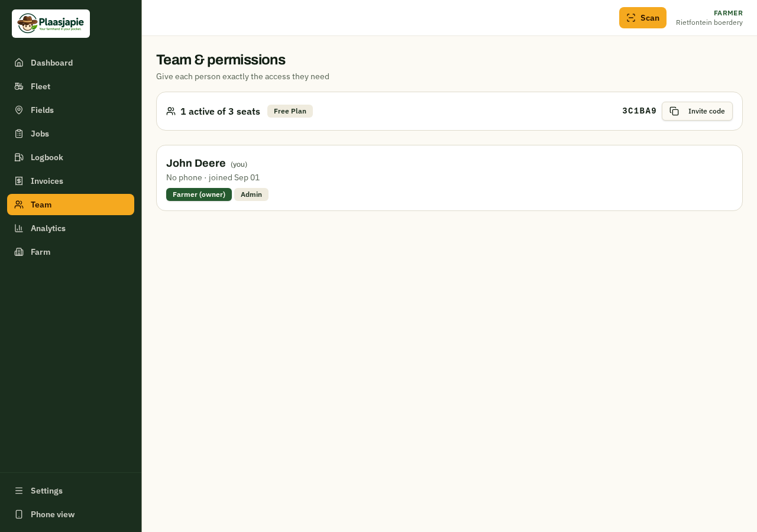Open the Dashboard menu item
This screenshot has height=532, width=757.
pos(70,63)
